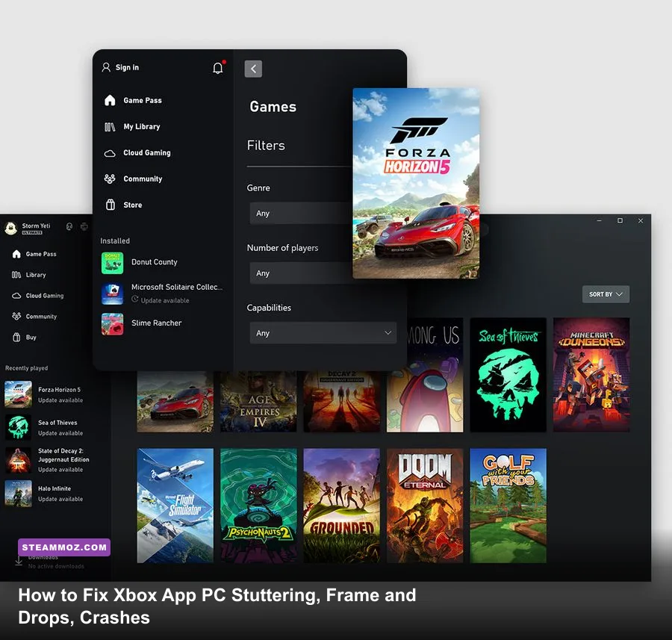Select the Grounded game tile

click(x=341, y=506)
